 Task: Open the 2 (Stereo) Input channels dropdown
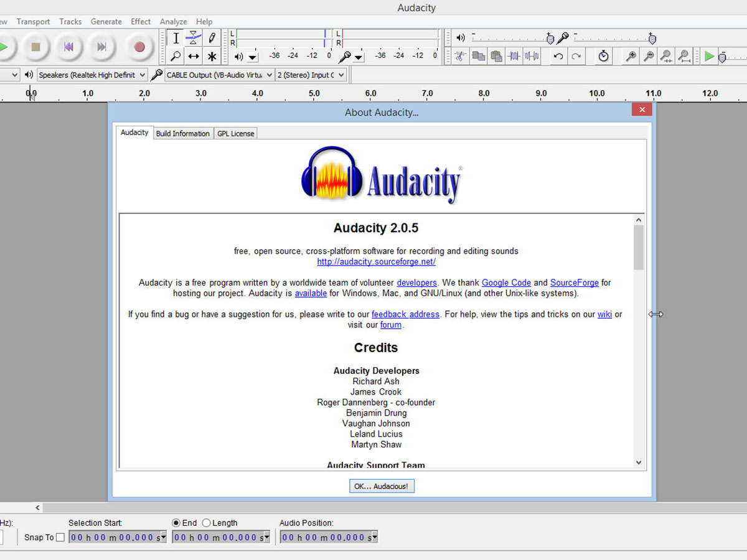click(311, 75)
